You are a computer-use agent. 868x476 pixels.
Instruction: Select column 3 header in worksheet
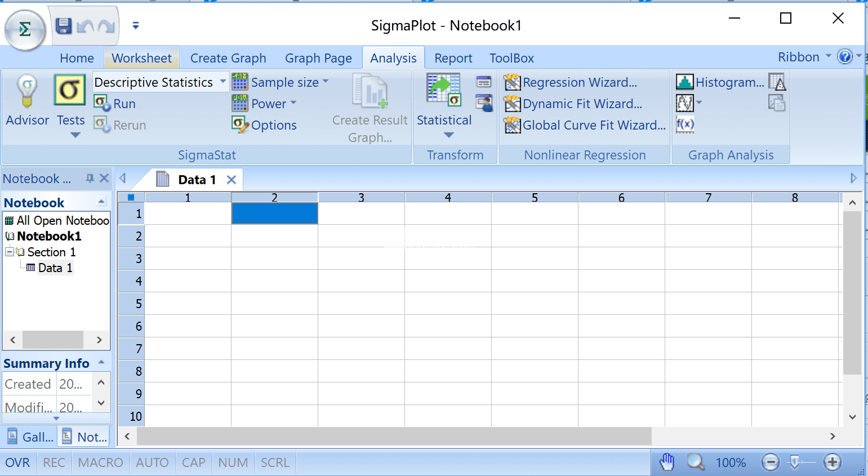[x=361, y=197]
